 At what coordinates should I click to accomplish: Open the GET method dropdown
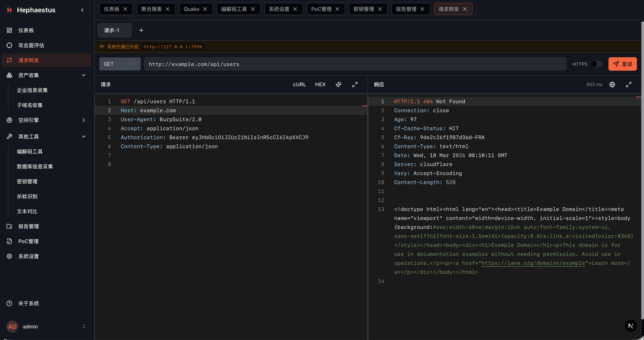(120, 64)
